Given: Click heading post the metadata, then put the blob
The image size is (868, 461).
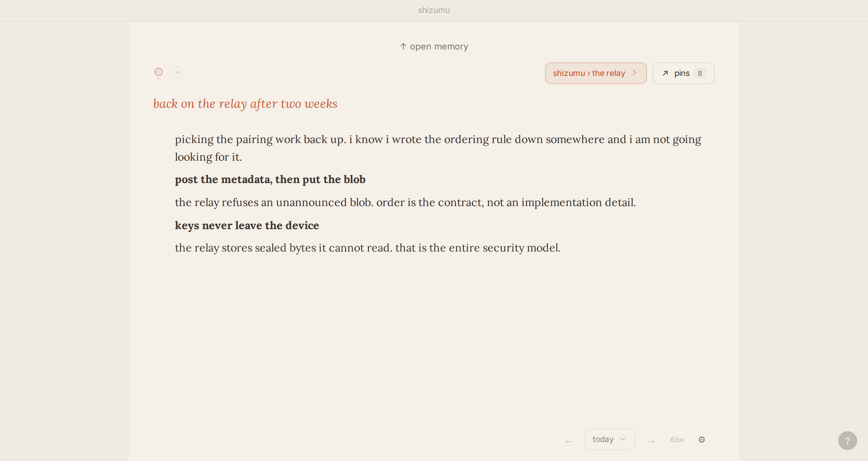Looking at the screenshot, I should pyautogui.click(x=270, y=179).
